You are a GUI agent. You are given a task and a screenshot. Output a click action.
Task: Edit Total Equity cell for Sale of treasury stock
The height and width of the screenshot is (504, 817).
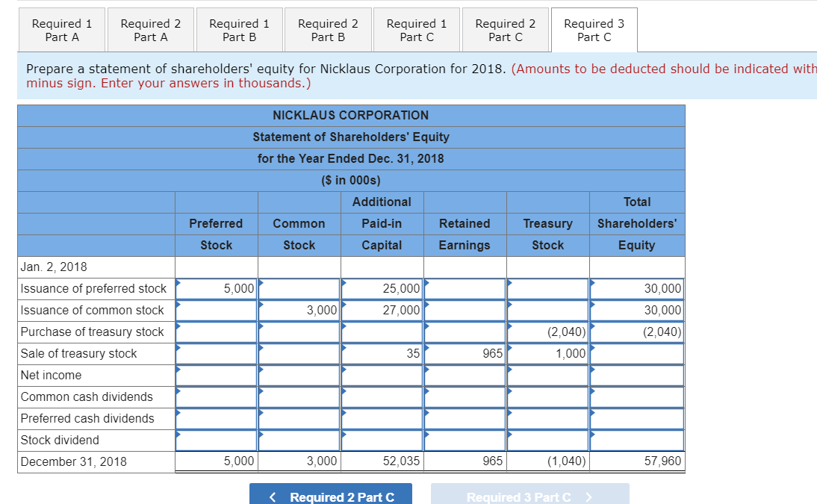637,354
